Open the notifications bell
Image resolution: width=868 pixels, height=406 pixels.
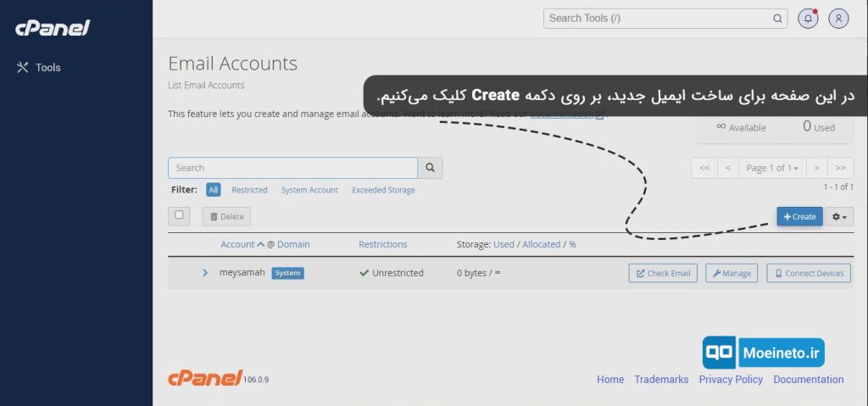pyautogui.click(x=808, y=19)
